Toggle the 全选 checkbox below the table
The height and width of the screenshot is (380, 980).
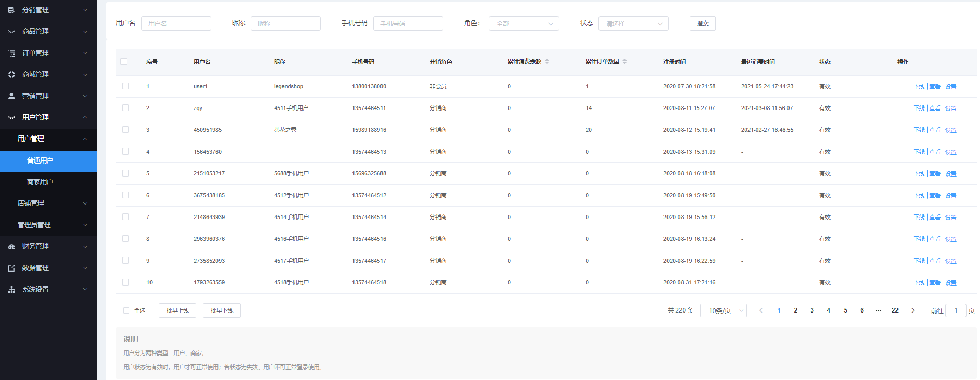[126, 310]
